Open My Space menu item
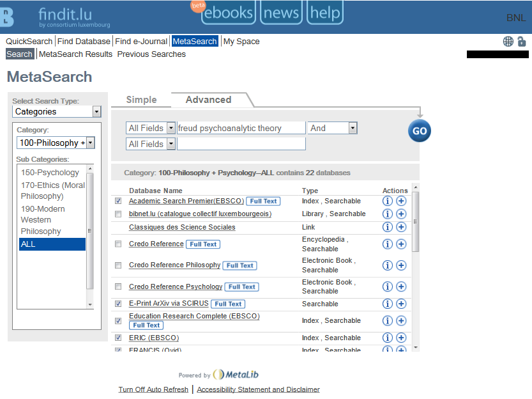 click(x=241, y=42)
